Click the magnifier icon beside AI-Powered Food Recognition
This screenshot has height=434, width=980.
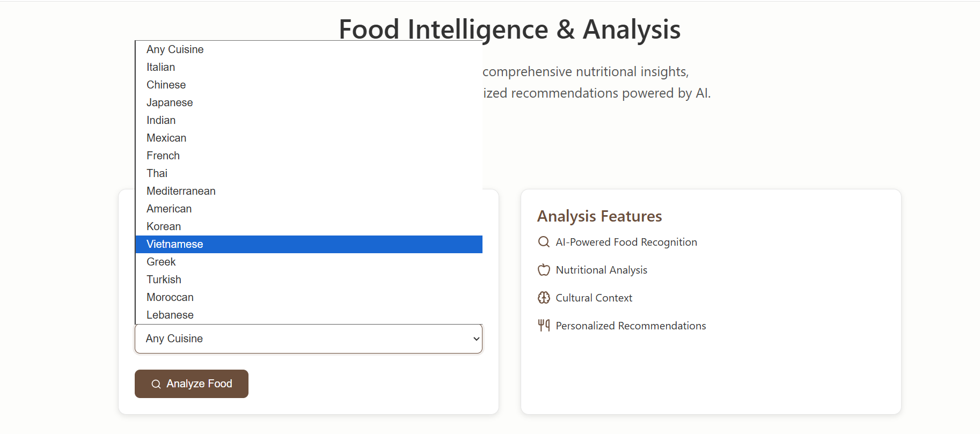(544, 242)
